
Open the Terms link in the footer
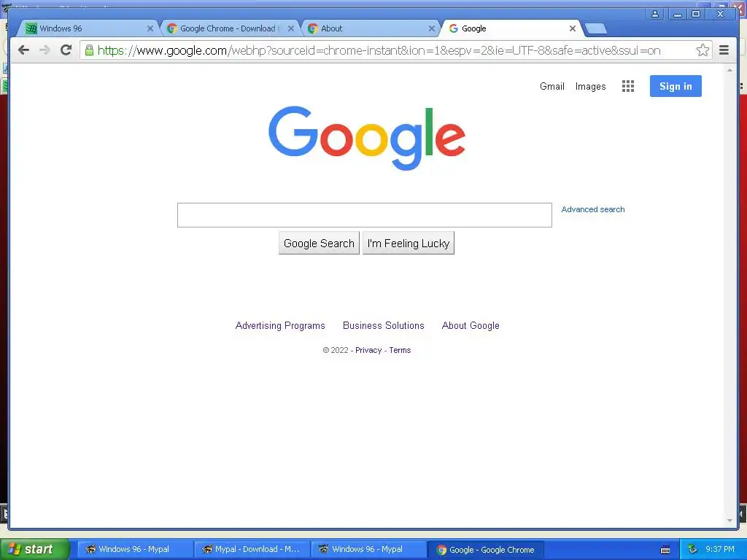400,350
